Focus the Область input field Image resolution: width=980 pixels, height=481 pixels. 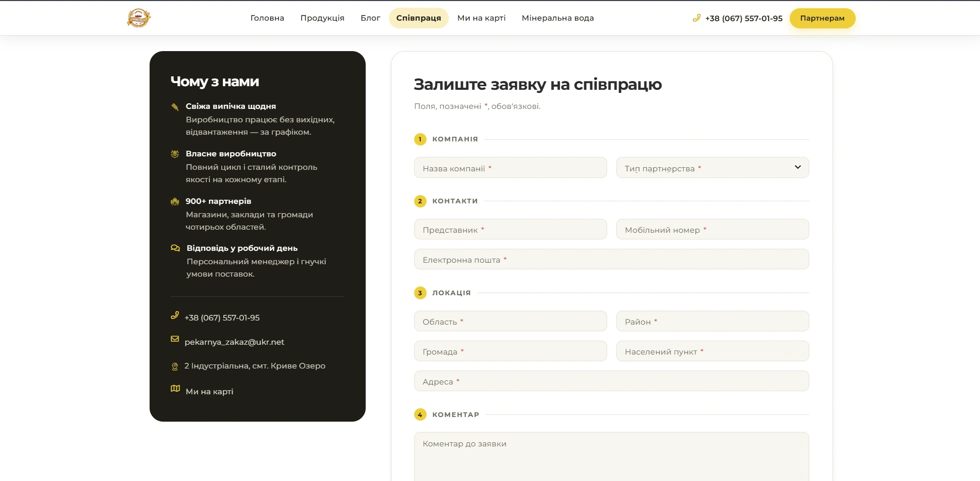point(510,321)
